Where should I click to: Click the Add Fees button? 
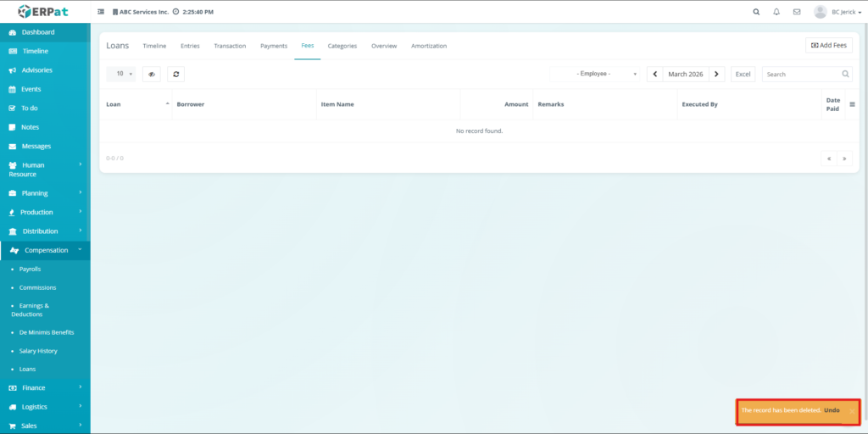click(828, 46)
